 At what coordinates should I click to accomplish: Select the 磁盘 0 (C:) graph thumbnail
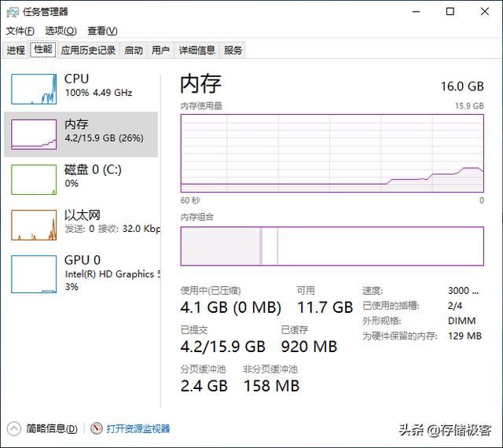(x=34, y=179)
